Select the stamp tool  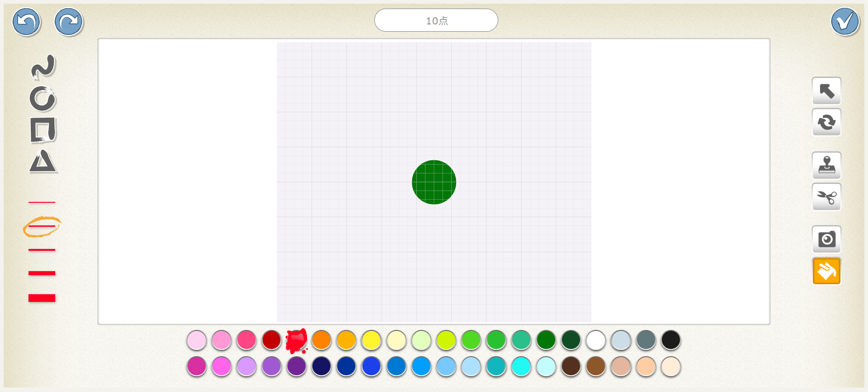(x=826, y=165)
